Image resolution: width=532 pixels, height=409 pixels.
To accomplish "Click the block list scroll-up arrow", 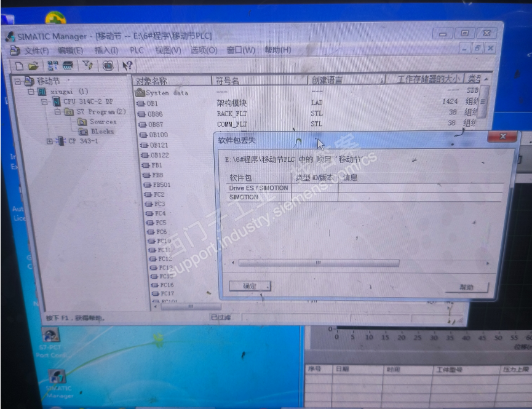I will click(x=486, y=79).
